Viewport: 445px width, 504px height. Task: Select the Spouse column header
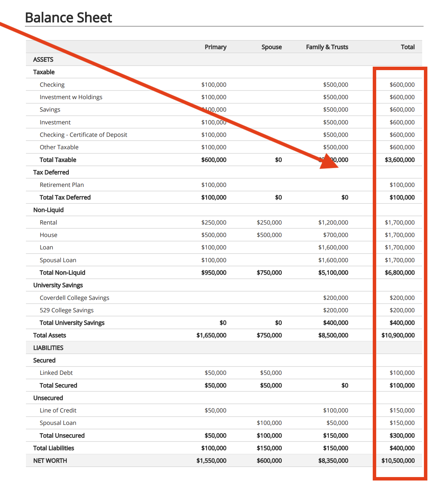271,47
